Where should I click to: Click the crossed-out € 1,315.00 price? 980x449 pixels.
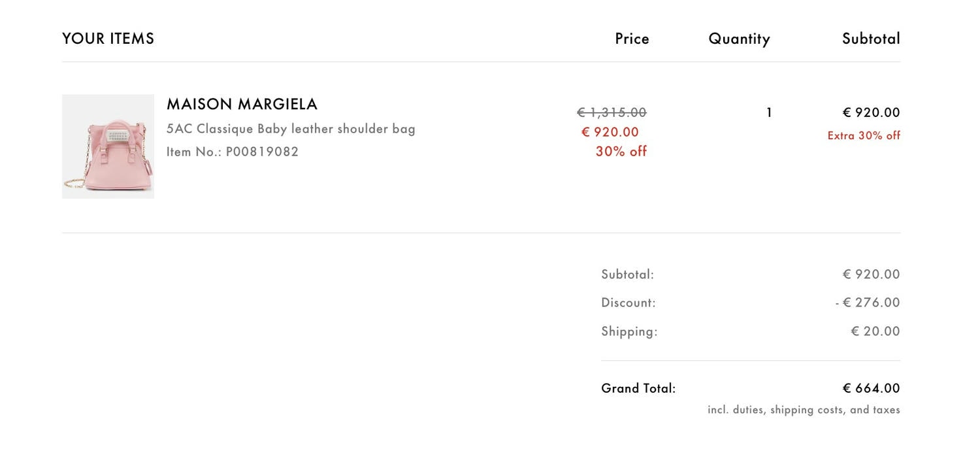tap(612, 112)
